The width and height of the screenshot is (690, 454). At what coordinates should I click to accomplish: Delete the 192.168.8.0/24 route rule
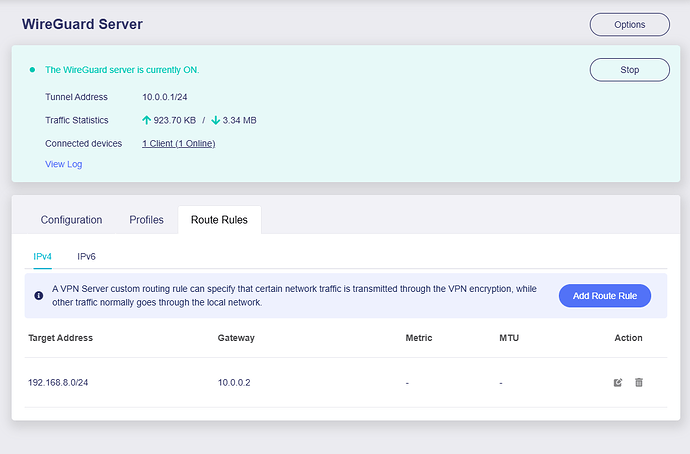pos(639,383)
